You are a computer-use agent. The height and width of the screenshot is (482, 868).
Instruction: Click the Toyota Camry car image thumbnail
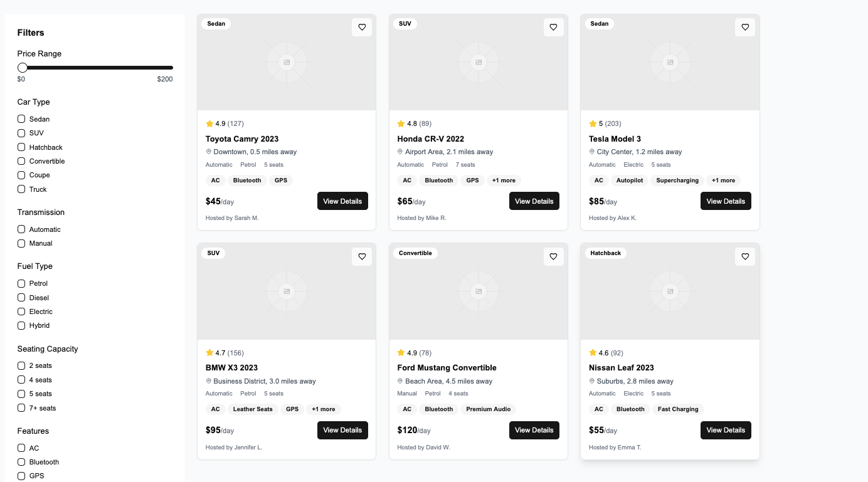[x=287, y=62]
